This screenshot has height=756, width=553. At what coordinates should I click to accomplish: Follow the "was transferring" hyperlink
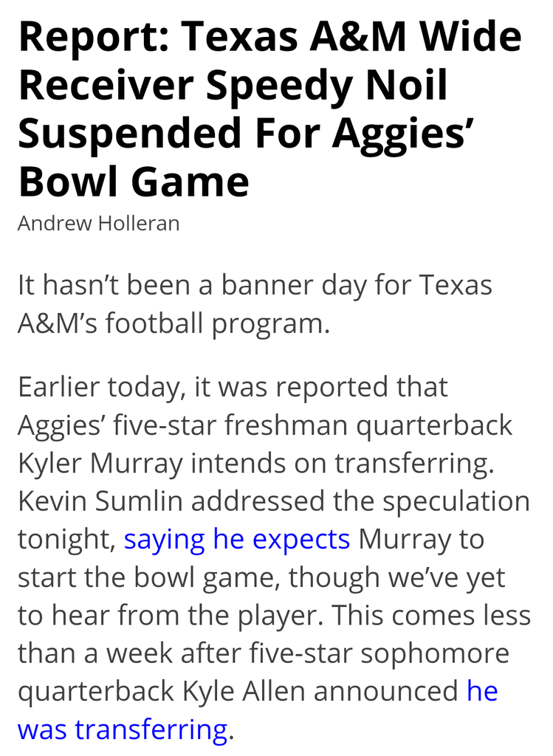(x=123, y=730)
